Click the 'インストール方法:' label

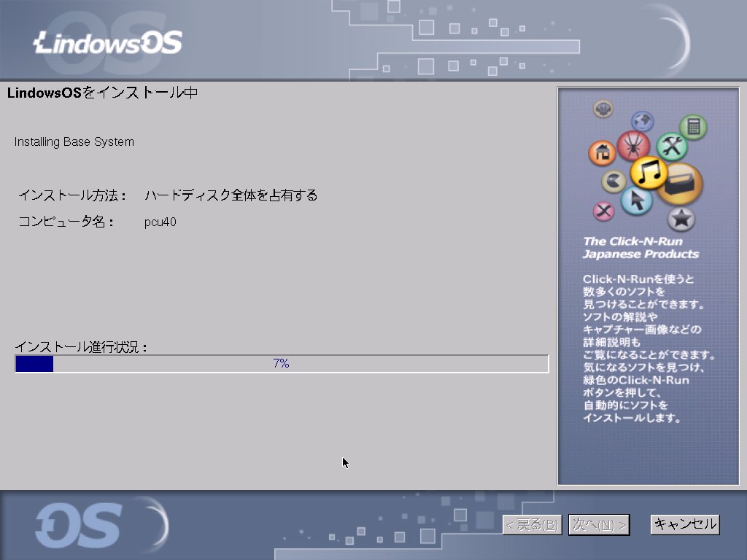click(72, 195)
